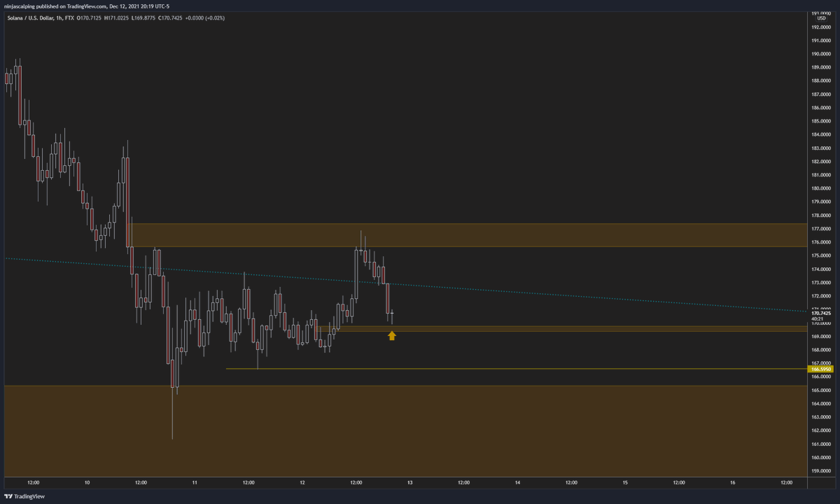Click the 'ninjascalping published on TradingView.com' header text
Viewport: 840px width, 504px height.
click(x=56, y=6)
